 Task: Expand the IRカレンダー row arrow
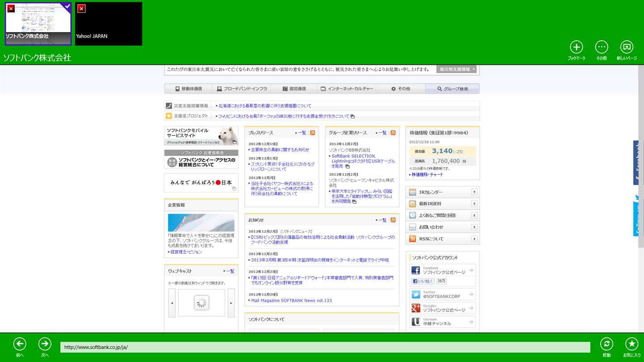pyautogui.click(x=474, y=192)
